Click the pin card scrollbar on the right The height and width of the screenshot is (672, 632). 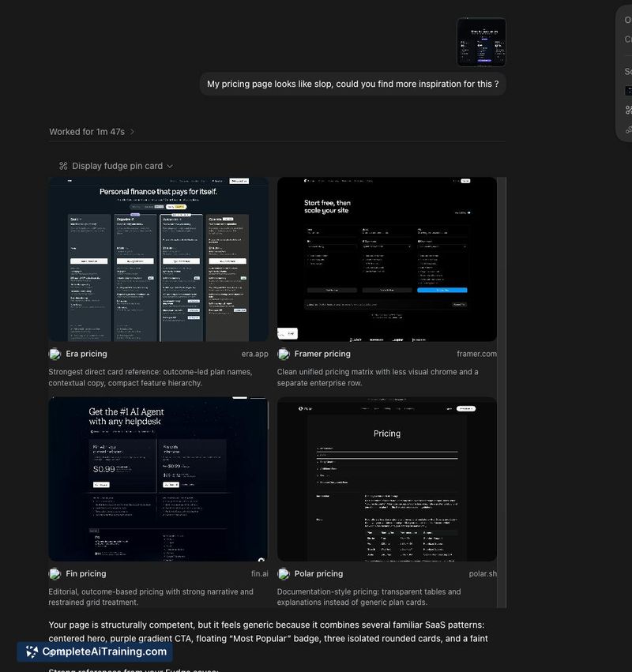(502, 392)
